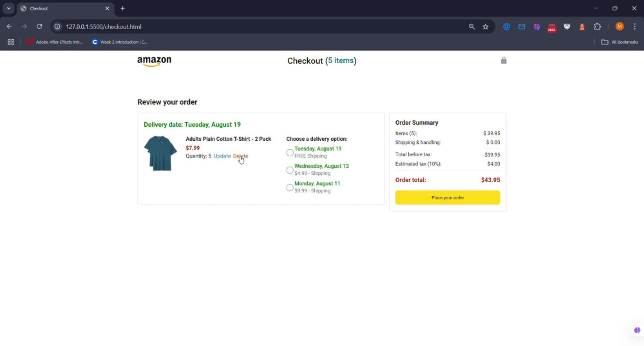Close the Checkout tab
Image resolution: width=644 pixels, height=346 pixels.
pyautogui.click(x=107, y=8)
